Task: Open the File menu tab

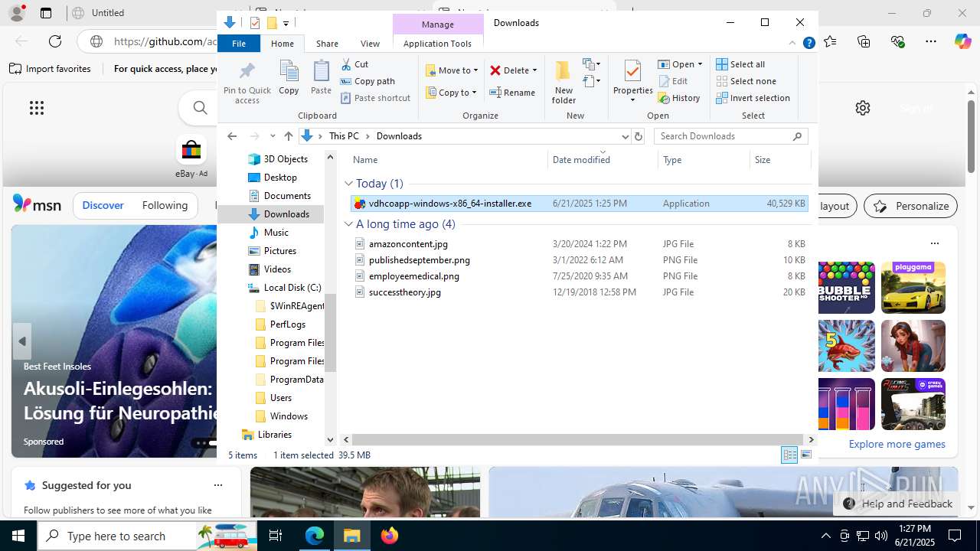Action: (x=239, y=44)
